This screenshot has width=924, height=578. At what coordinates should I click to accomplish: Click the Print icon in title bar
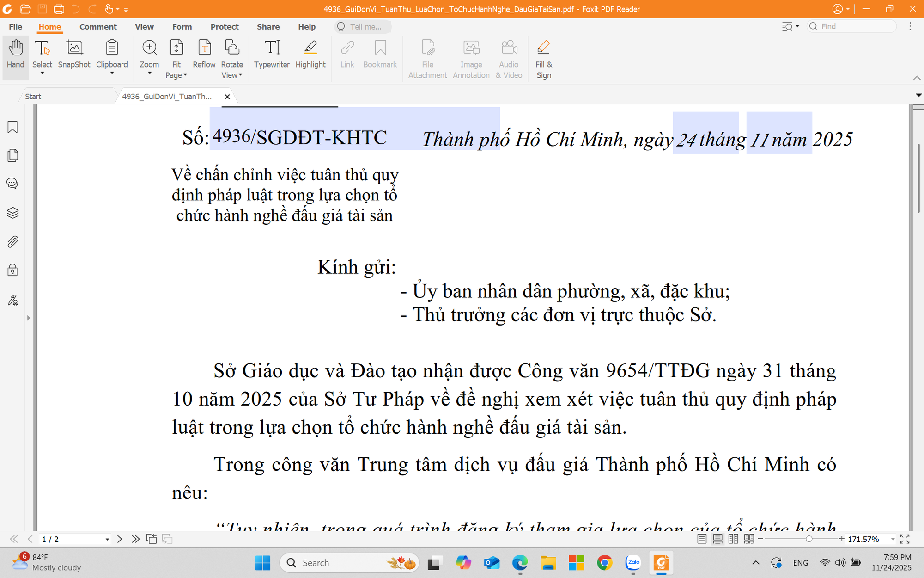point(59,9)
